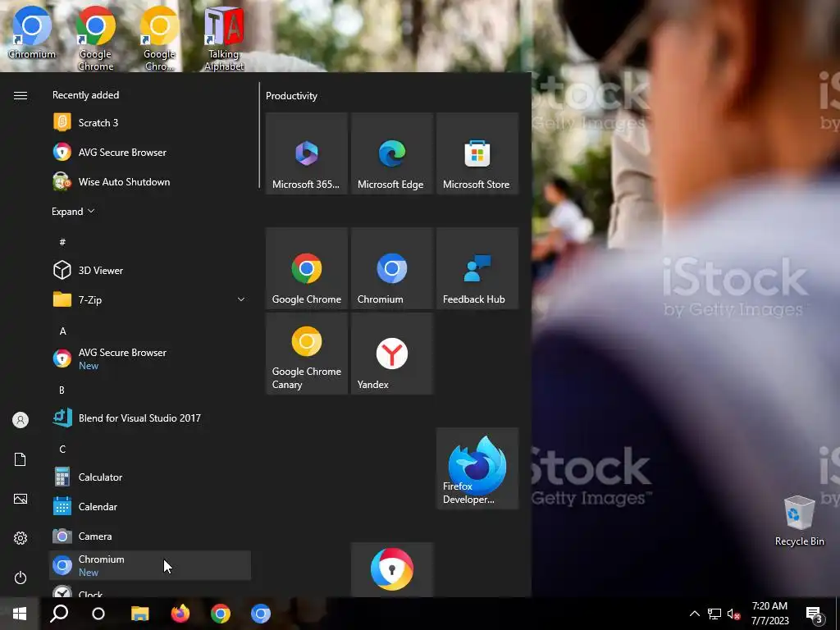Open the Action Center notifications

tap(815, 614)
